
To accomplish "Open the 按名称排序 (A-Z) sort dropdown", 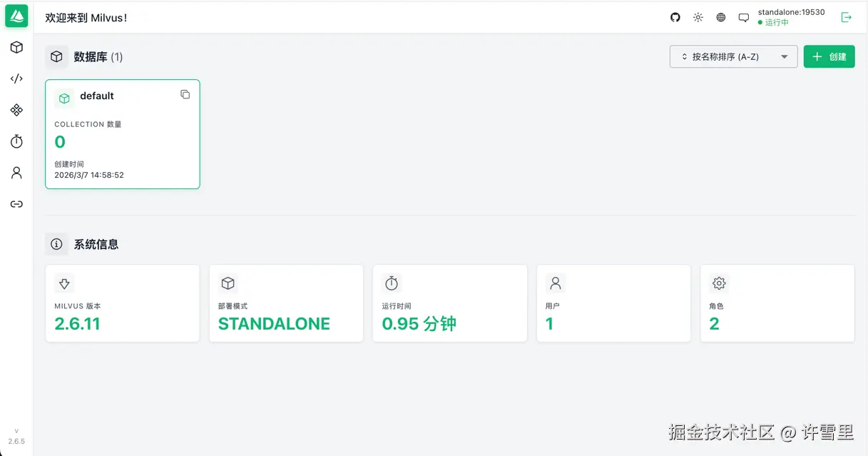I will [x=733, y=56].
